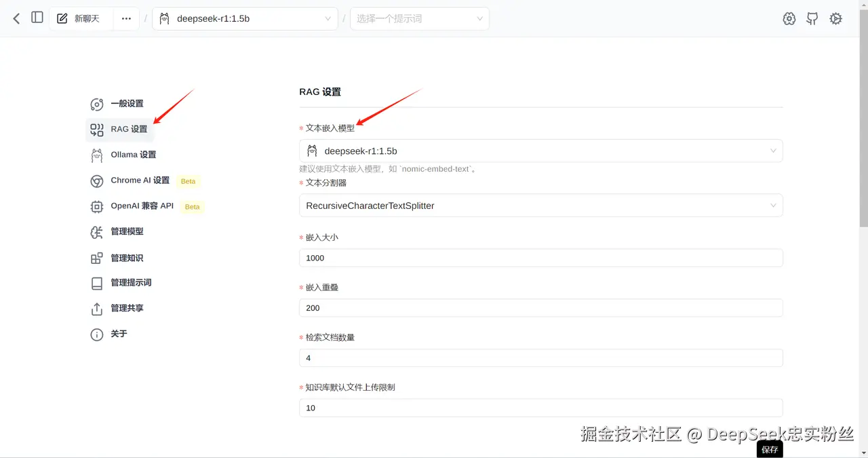Click the 检索文档数量 field showing 4
The height and width of the screenshot is (458, 868).
coord(541,358)
